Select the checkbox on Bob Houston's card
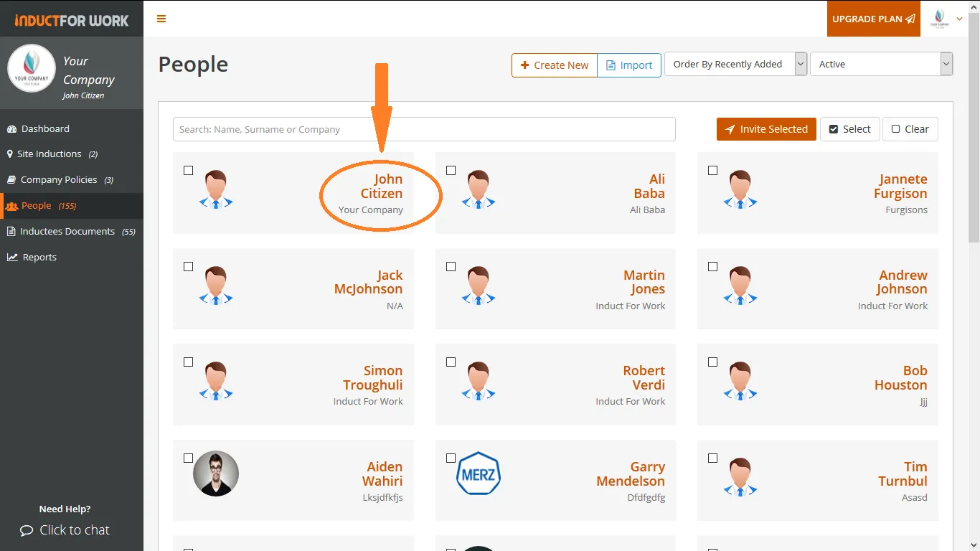Viewport: 980px width, 551px height. tap(712, 362)
